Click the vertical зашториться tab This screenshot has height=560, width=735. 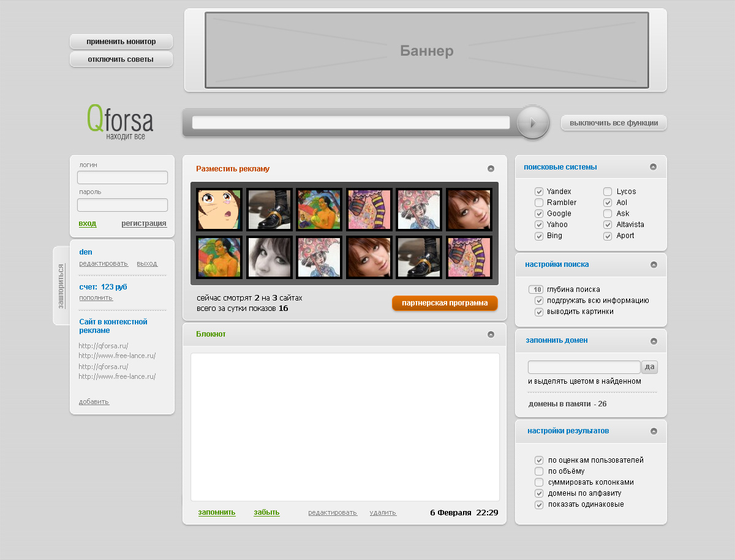coord(61,286)
